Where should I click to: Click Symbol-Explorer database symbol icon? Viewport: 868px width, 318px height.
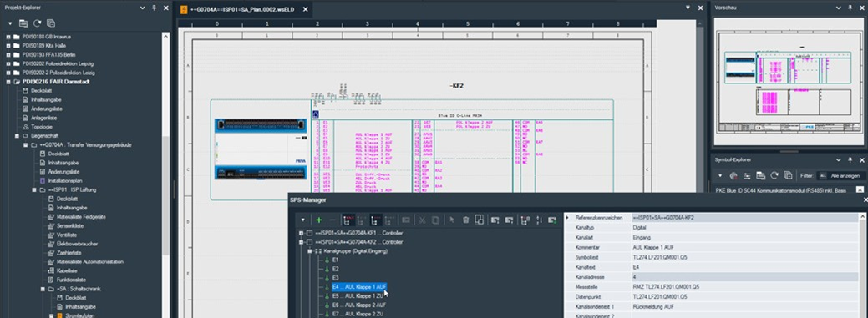pos(733,176)
